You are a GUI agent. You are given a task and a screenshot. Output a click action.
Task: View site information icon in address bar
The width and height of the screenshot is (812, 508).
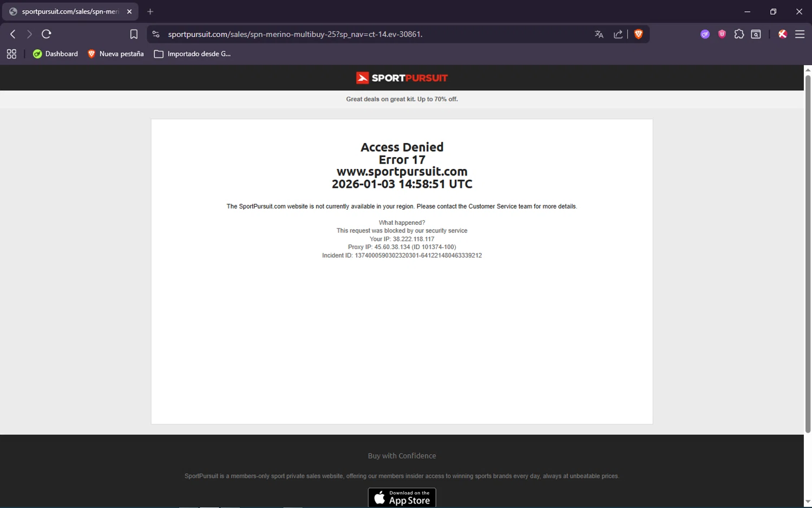point(156,34)
